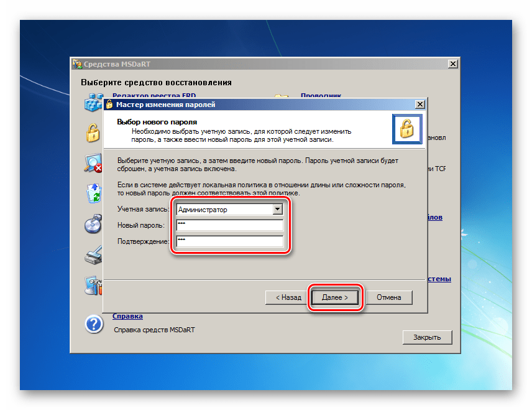Click the new password input field
Image resolution: width=532 pixels, height=410 pixels.
(230, 225)
